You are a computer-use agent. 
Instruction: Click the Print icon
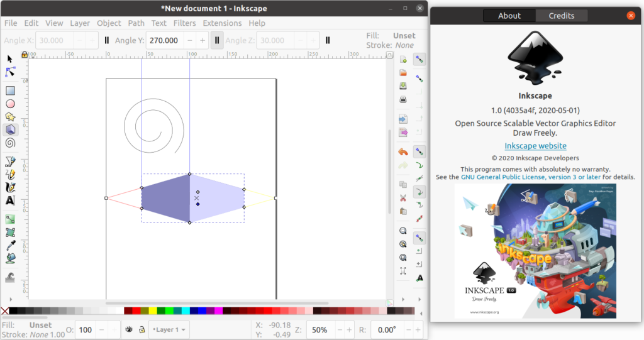pyautogui.click(x=403, y=99)
